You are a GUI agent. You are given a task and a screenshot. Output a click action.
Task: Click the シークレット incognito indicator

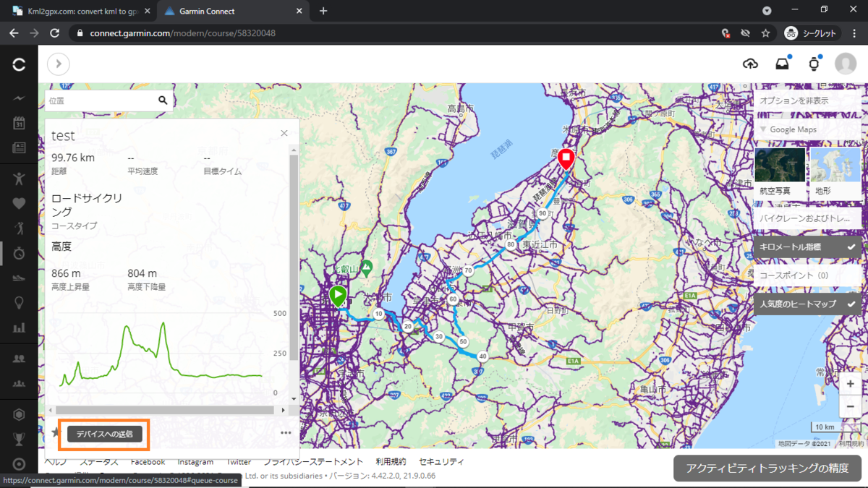pos(812,33)
